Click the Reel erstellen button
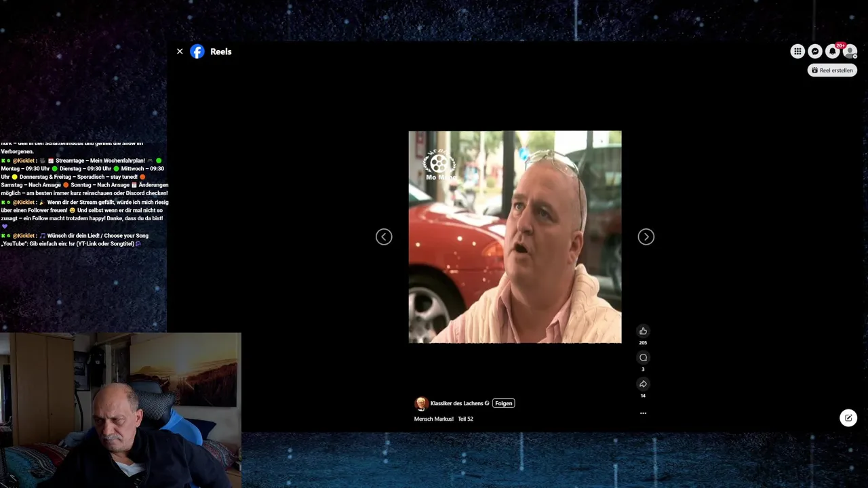Image resolution: width=868 pixels, height=488 pixels. point(832,70)
